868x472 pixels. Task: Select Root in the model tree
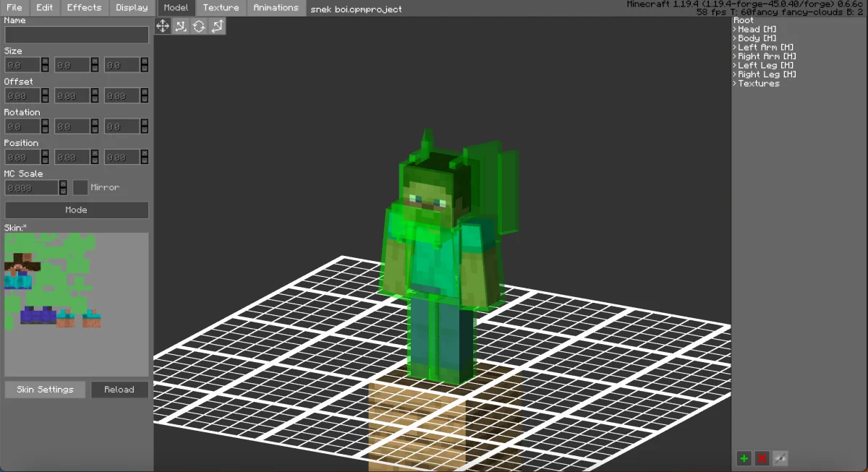(744, 20)
